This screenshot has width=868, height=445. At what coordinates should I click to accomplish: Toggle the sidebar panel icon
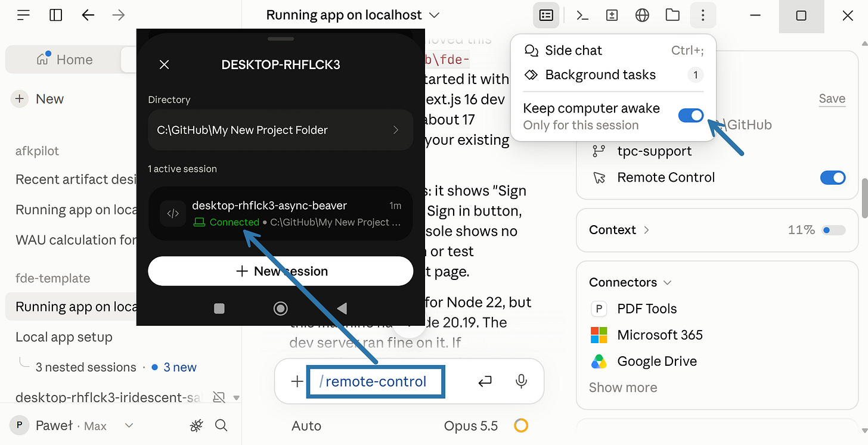point(56,15)
